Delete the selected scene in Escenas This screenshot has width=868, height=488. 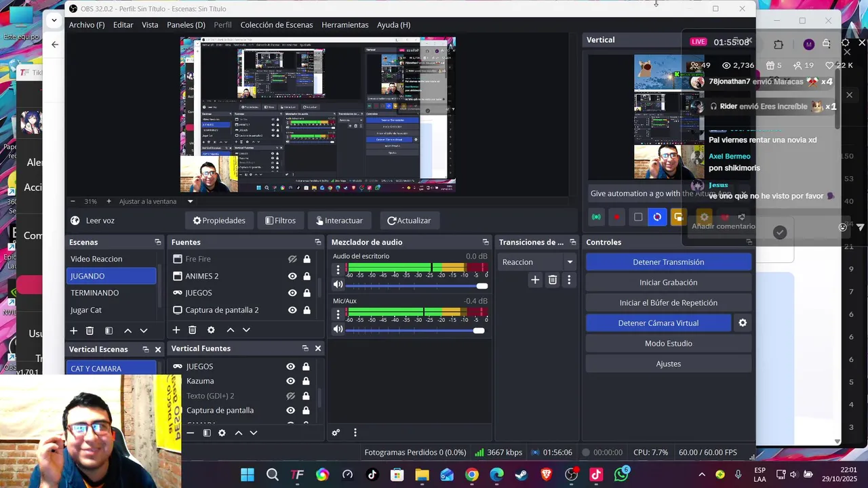pyautogui.click(x=90, y=330)
